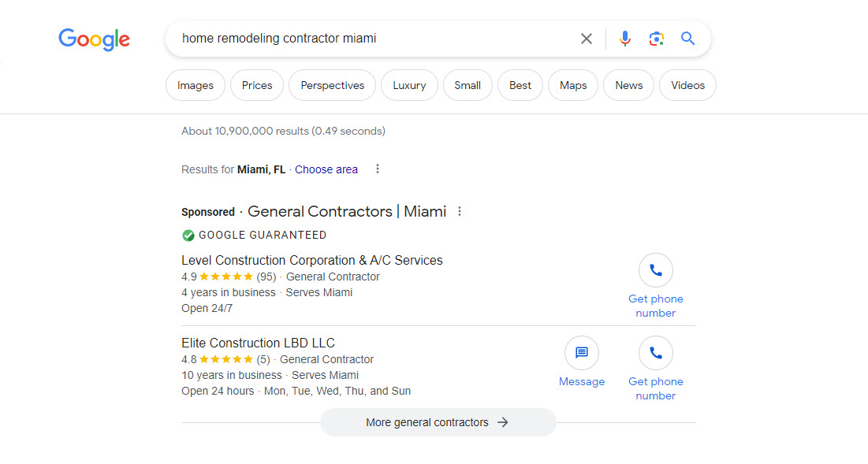Image resolution: width=868 pixels, height=464 pixels.
Task: Open Message for Elite Construction LBD LLC
Action: [x=581, y=352]
